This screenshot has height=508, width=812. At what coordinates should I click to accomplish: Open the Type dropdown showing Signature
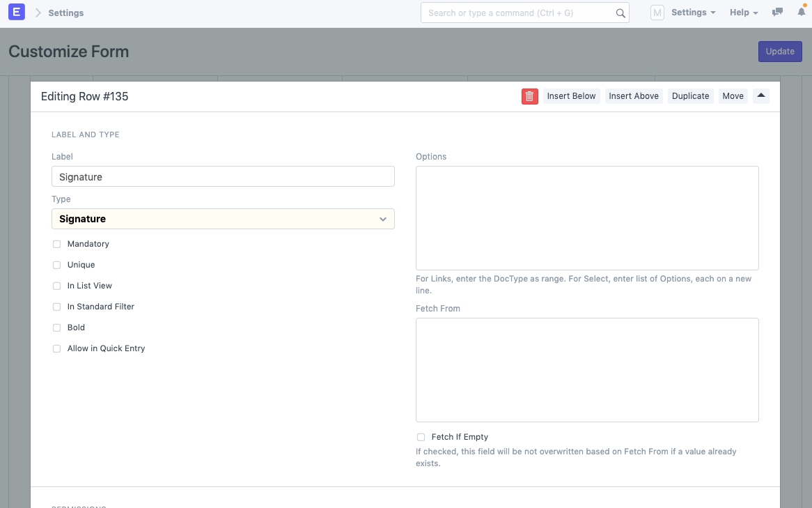[223, 219]
